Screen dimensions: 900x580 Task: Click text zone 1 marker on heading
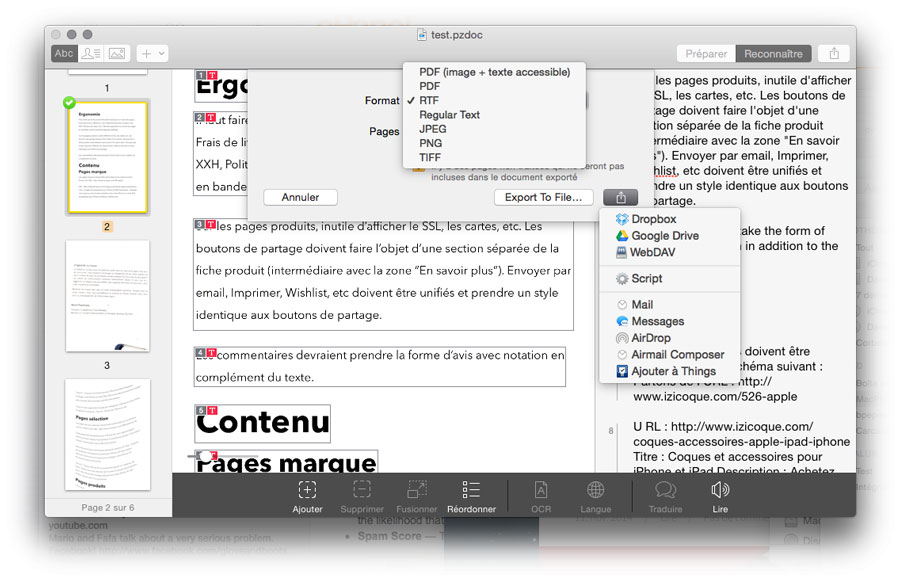click(205, 75)
